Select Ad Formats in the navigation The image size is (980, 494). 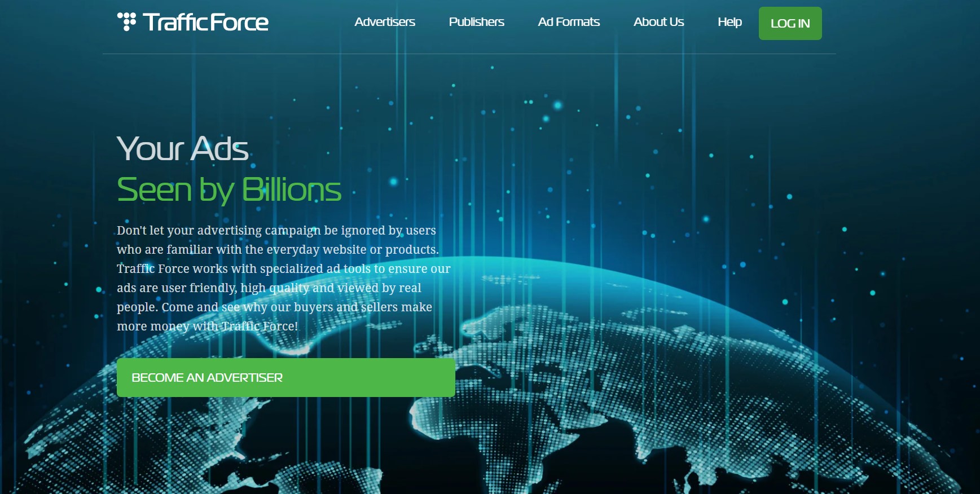(x=569, y=22)
